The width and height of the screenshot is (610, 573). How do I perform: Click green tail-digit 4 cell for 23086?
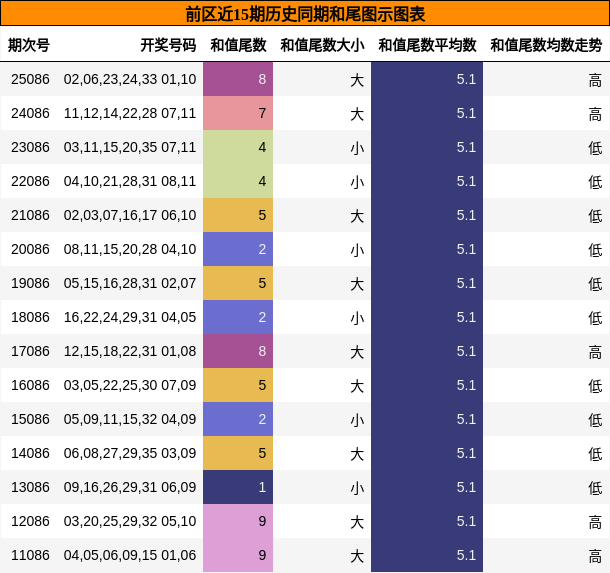(x=238, y=147)
